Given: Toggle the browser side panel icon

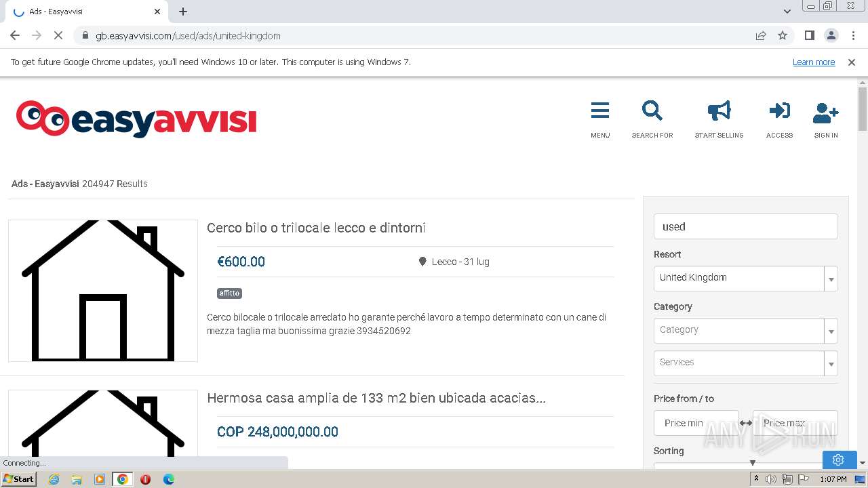Looking at the screenshot, I should [809, 36].
